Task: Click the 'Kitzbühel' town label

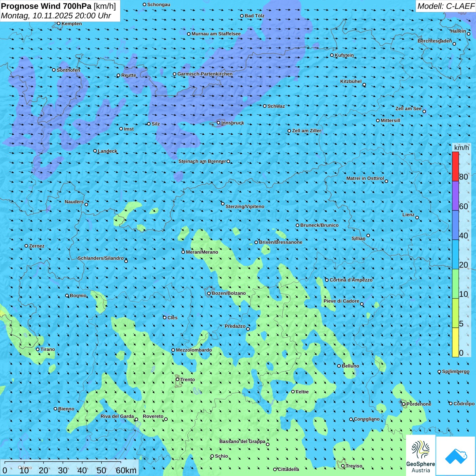Action: click(351, 81)
